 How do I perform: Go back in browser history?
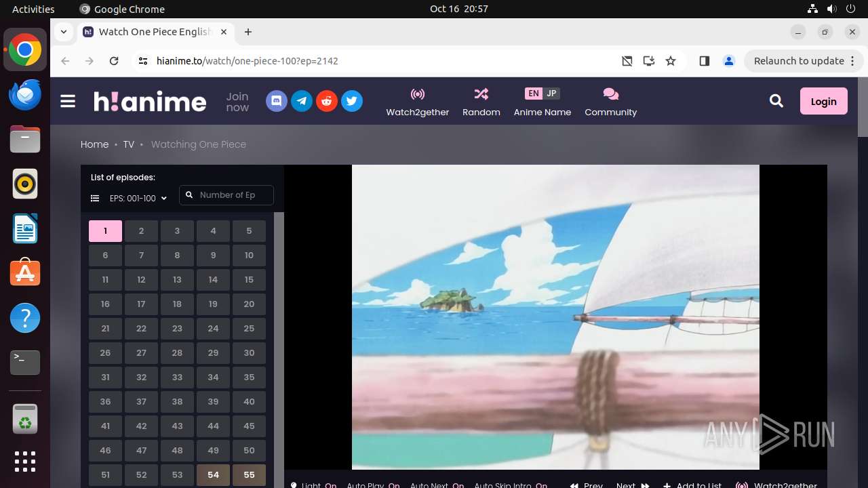[65, 61]
